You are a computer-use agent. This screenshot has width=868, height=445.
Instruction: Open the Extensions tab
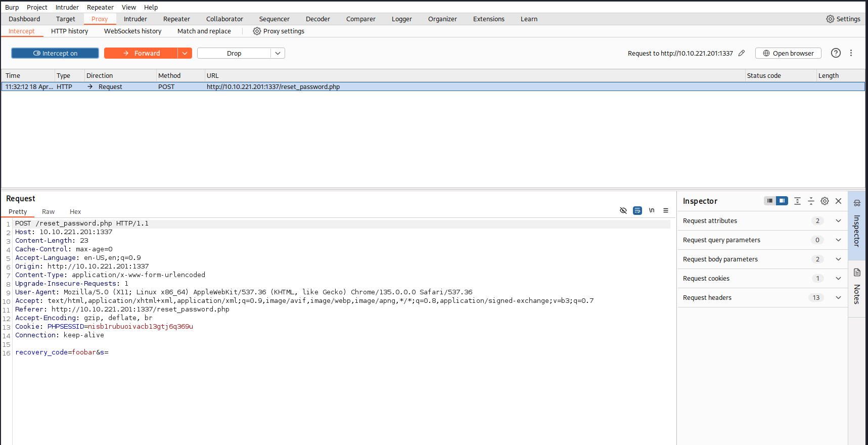[489, 19]
